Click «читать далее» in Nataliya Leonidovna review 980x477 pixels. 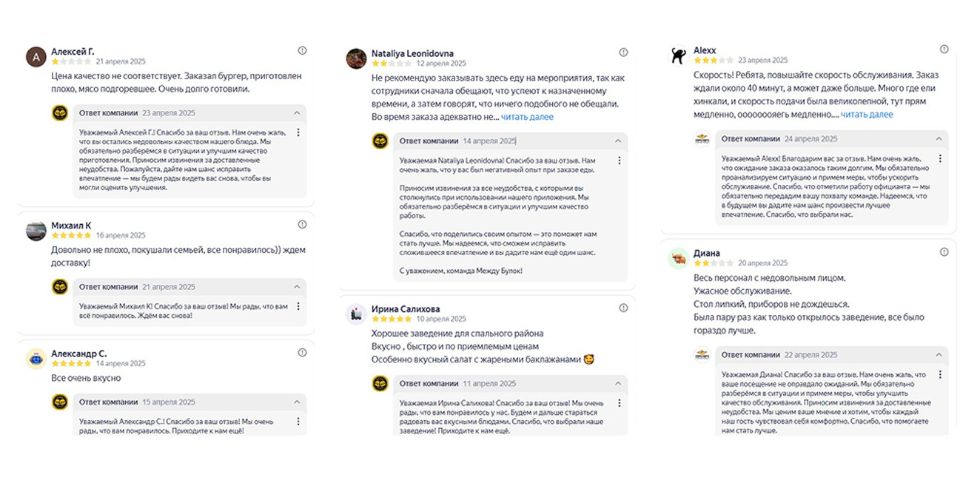(527, 117)
